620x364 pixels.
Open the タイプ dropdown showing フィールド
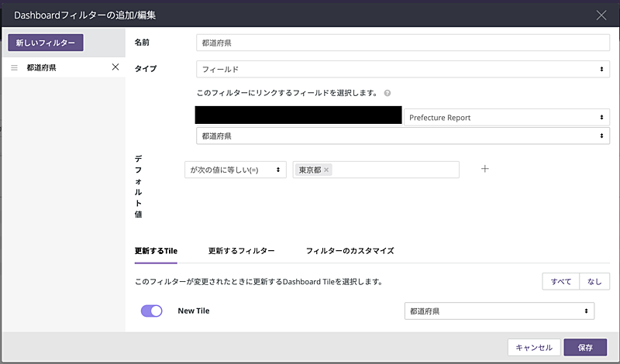[x=403, y=69]
